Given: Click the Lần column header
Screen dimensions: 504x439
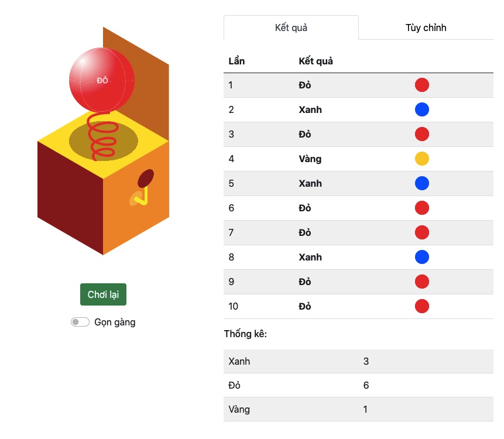Looking at the screenshot, I should 236,61.
